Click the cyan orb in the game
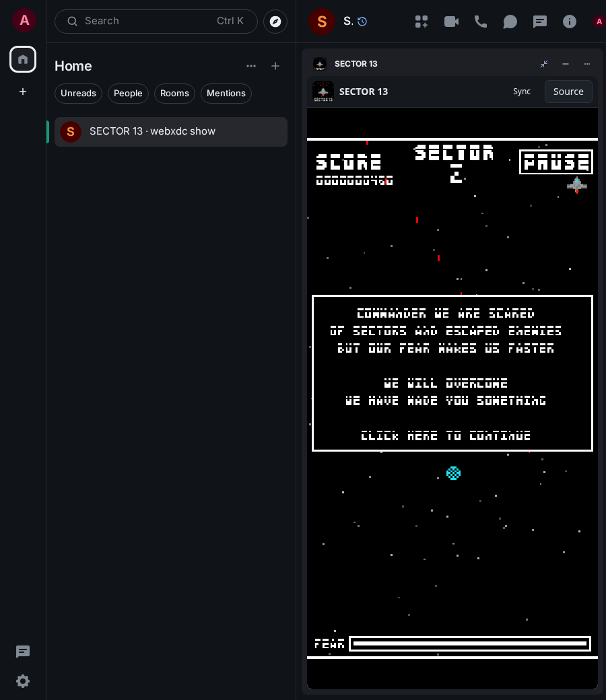The image size is (606, 700). click(453, 473)
